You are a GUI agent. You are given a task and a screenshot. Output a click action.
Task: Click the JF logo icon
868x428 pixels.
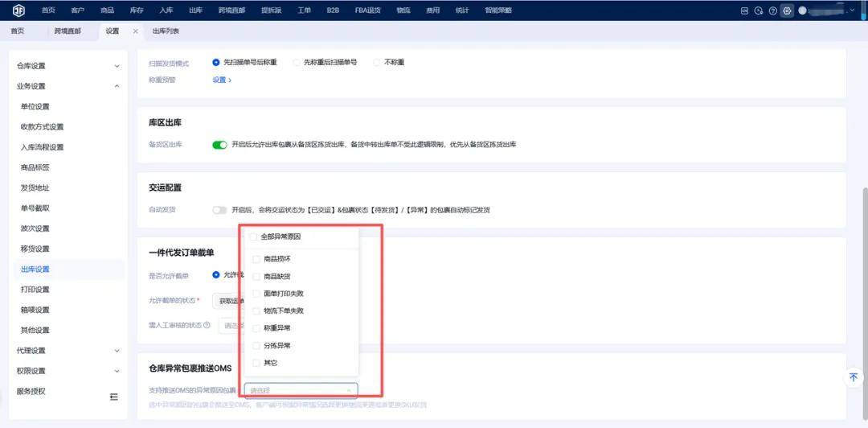[18, 10]
